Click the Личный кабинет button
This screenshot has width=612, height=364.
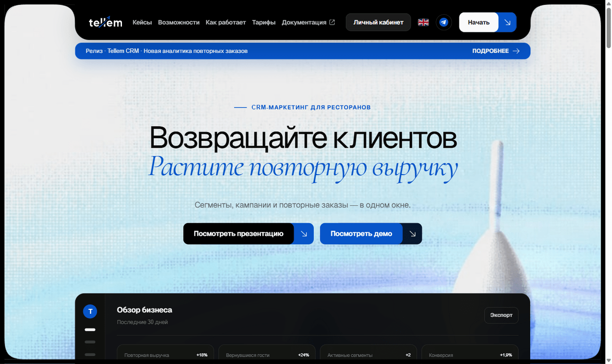point(378,22)
